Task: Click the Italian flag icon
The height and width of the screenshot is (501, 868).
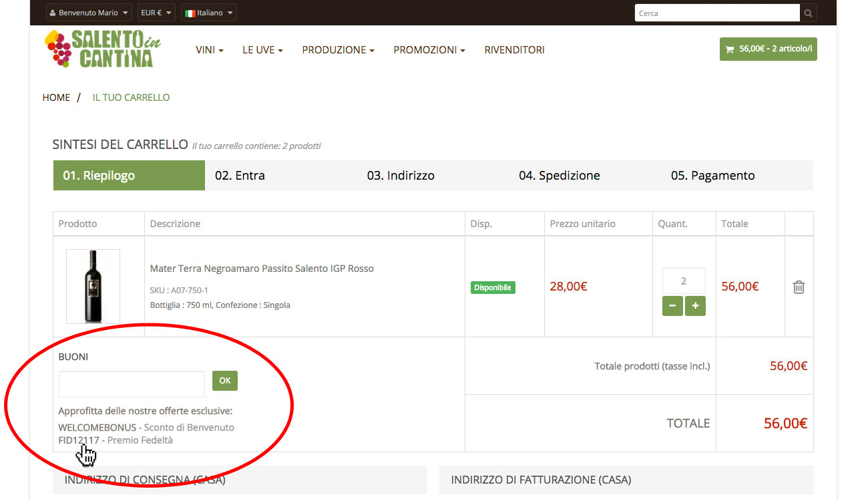Action: click(x=190, y=13)
